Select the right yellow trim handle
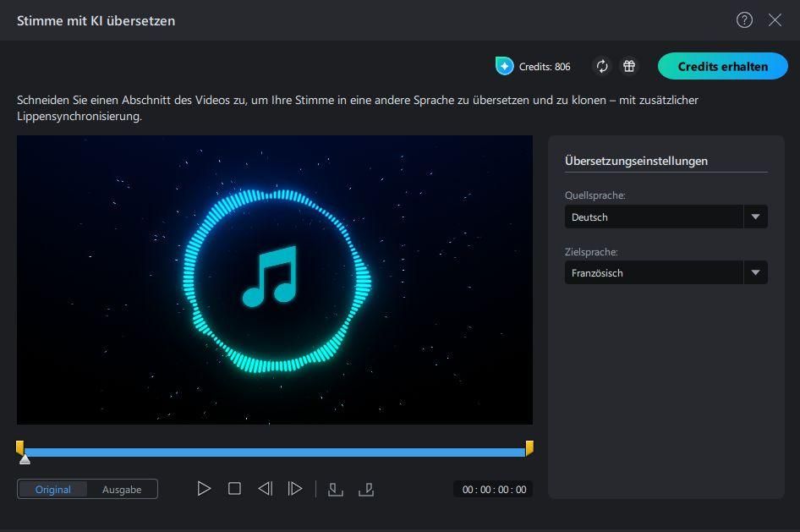 [529, 447]
